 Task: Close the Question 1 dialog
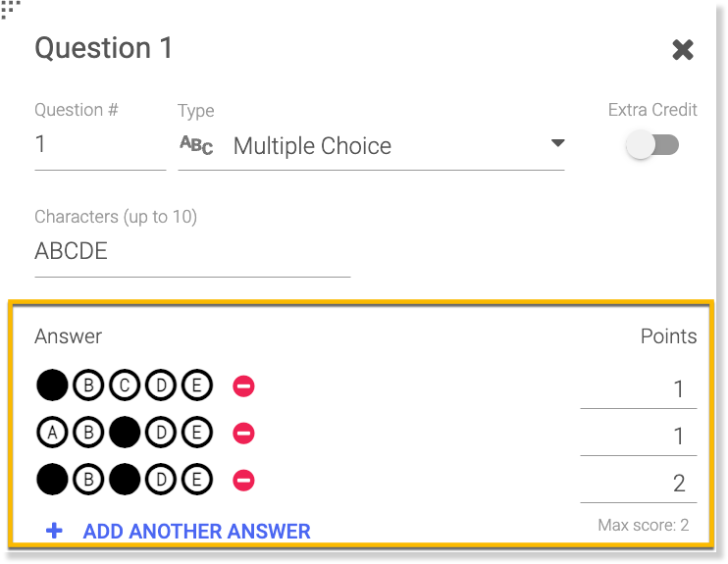[x=683, y=50]
